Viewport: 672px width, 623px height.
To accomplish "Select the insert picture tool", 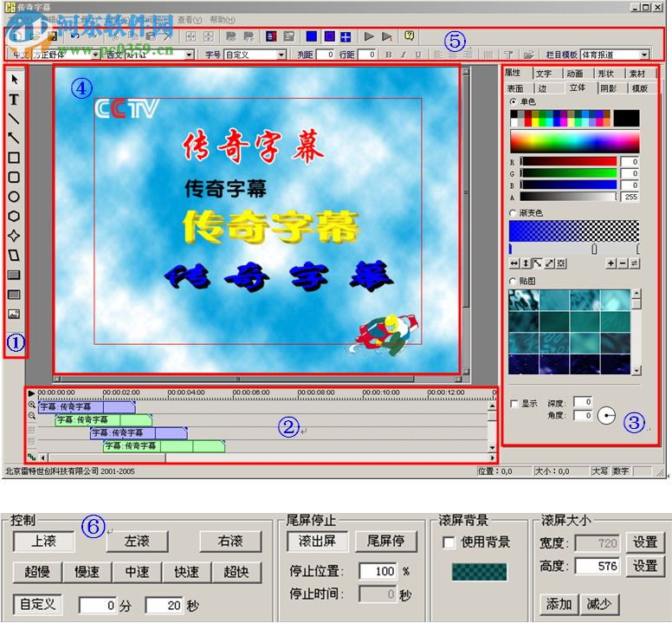I will [x=14, y=315].
